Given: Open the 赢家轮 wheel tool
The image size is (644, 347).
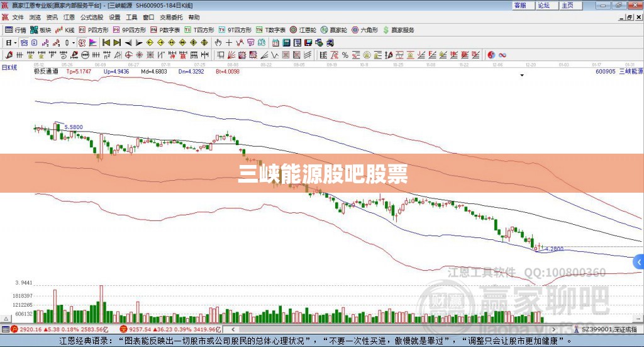Looking at the screenshot, I should (x=334, y=30).
